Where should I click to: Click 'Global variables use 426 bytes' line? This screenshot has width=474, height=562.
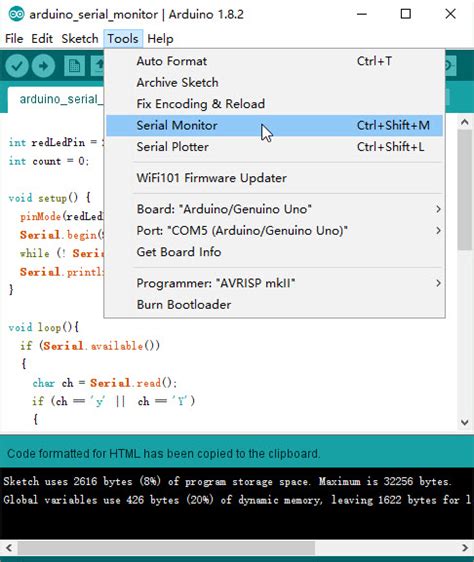(237, 500)
